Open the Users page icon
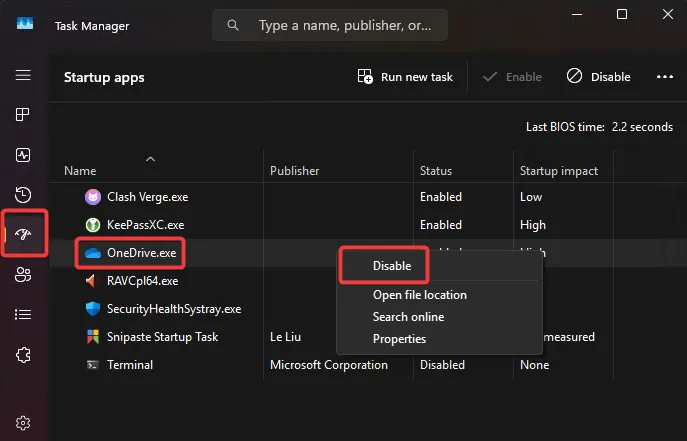 tap(23, 275)
